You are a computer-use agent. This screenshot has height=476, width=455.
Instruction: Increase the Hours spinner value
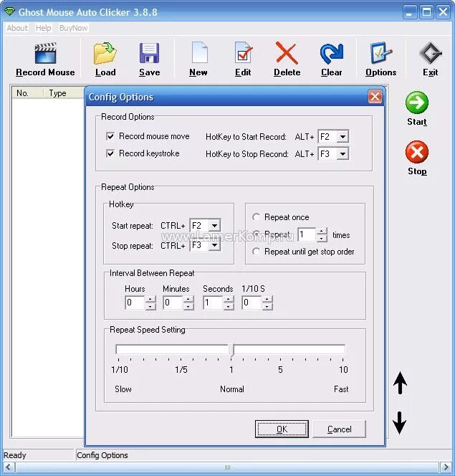(150, 300)
